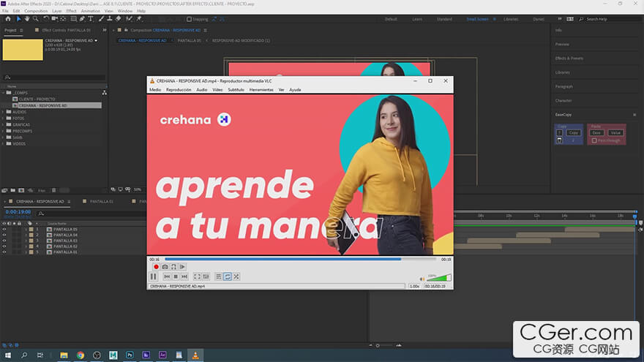Open After Effects Composition menu

(x=36, y=11)
